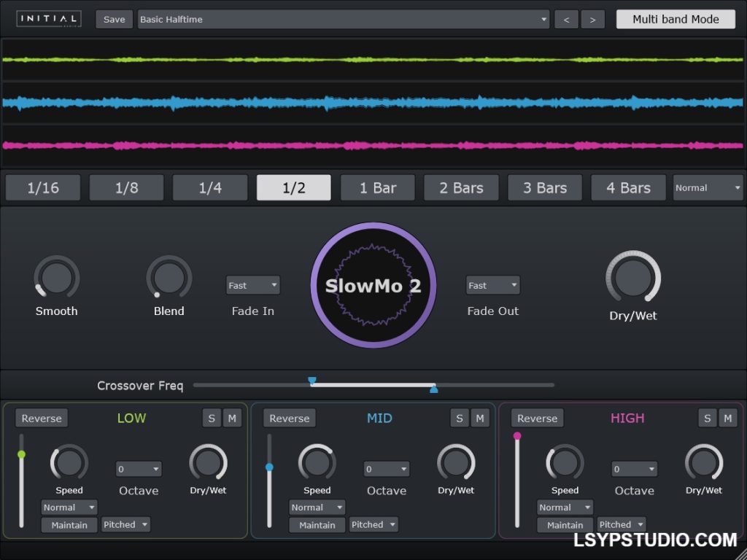Select the 2 Bars loop length
The height and width of the screenshot is (560, 747).
tap(461, 187)
